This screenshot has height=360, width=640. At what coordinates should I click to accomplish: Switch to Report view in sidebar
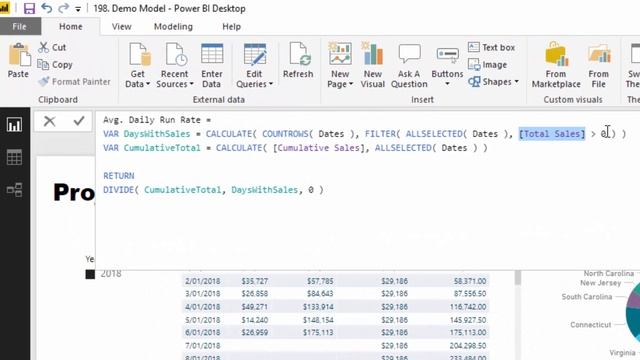click(x=14, y=125)
